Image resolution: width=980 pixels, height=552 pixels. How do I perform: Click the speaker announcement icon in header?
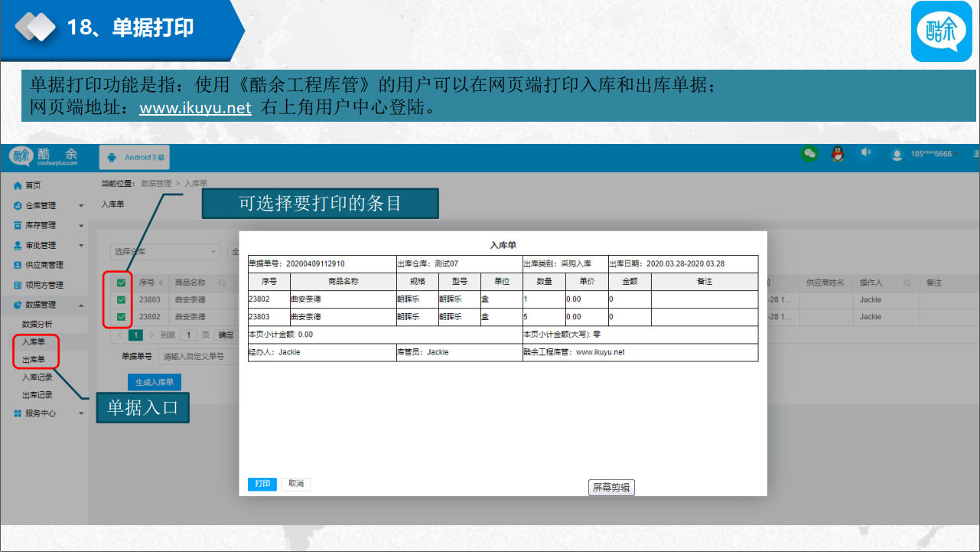coord(865,152)
